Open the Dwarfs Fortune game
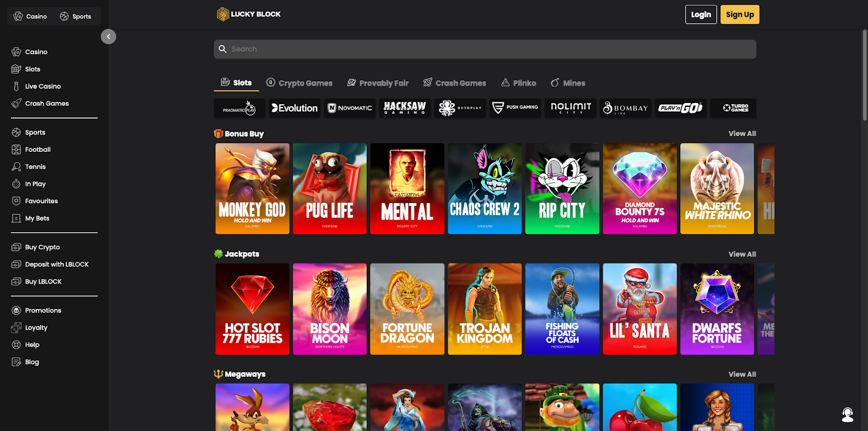The width and height of the screenshot is (868, 431). click(717, 309)
